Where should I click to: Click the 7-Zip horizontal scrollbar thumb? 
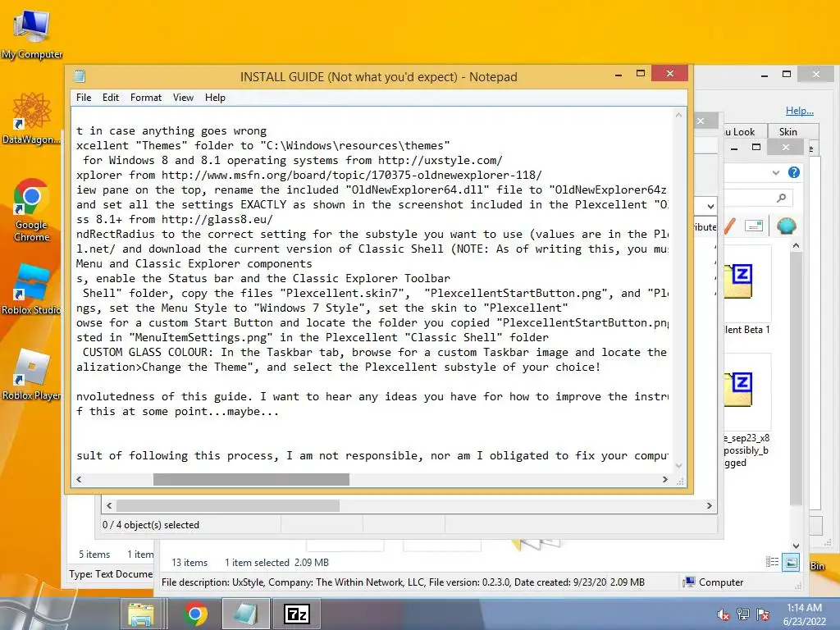tap(228, 505)
